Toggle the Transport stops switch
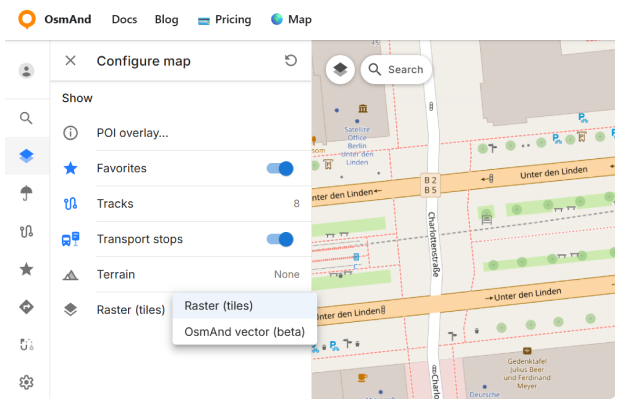Image resolution: width=620 pixels, height=400 pixels. click(280, 239)
